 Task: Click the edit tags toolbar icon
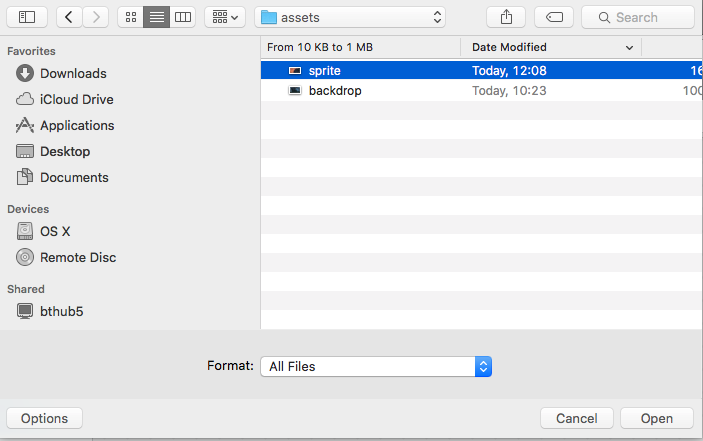[x=554, y=17]
